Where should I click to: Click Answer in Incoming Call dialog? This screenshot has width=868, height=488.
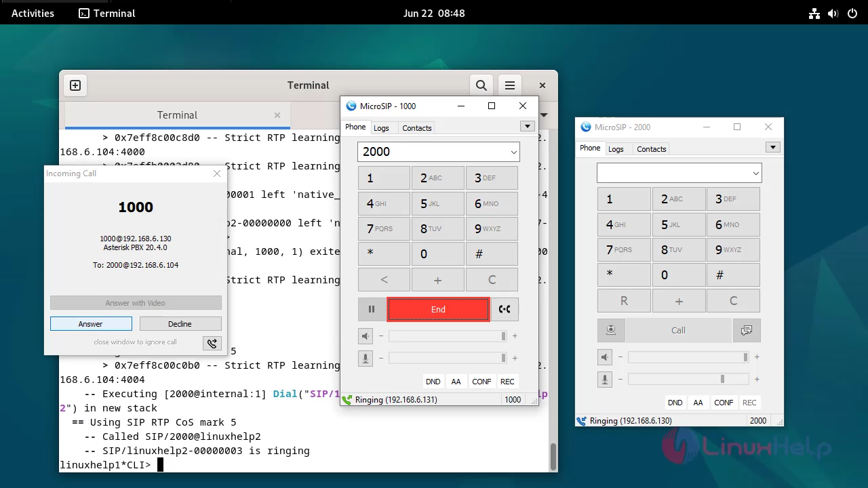(91, 324)
